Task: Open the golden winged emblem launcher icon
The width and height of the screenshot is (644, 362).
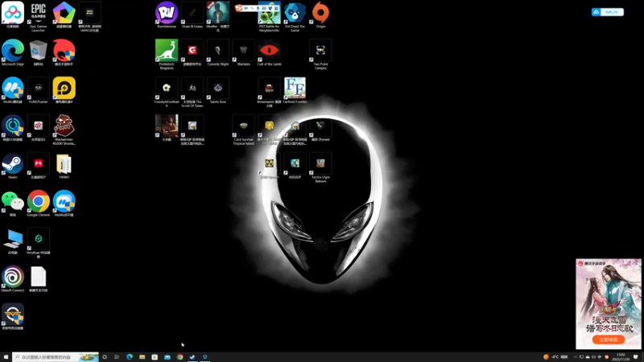Action: tap(13, 317)
